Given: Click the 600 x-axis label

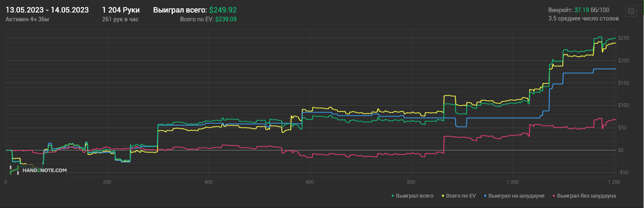Looking at the screenshot, I should pos(310,182).
